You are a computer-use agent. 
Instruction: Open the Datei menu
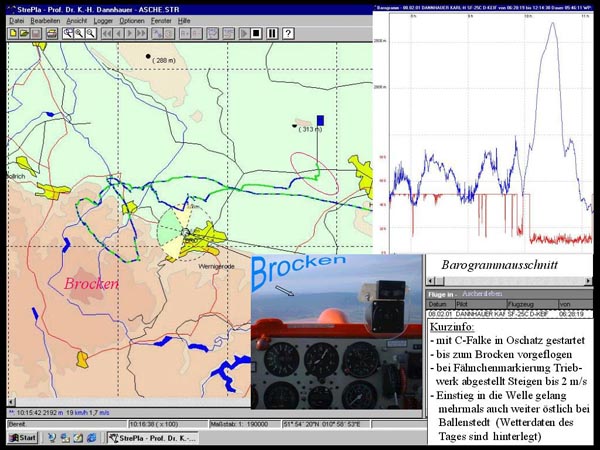point(16,21)
